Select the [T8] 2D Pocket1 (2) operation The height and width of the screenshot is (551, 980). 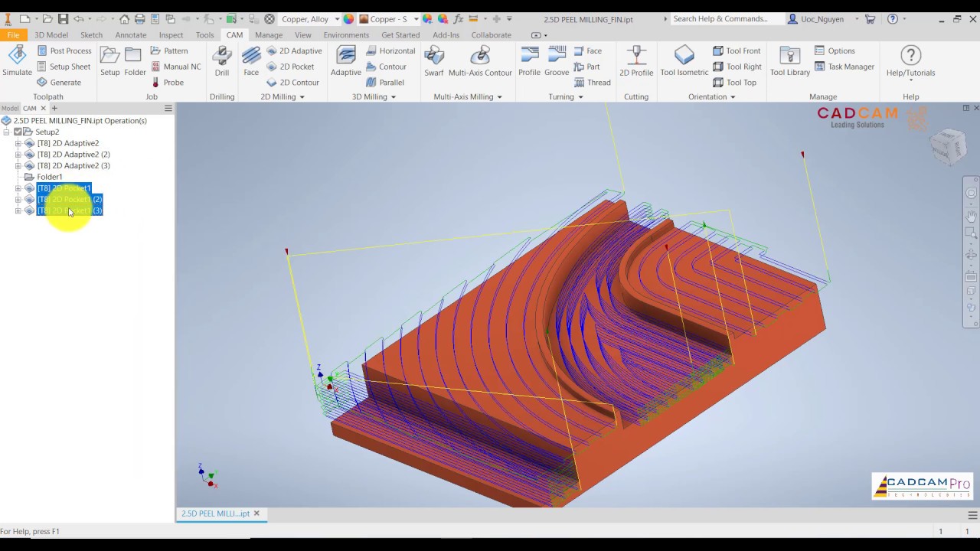[70, 199]
